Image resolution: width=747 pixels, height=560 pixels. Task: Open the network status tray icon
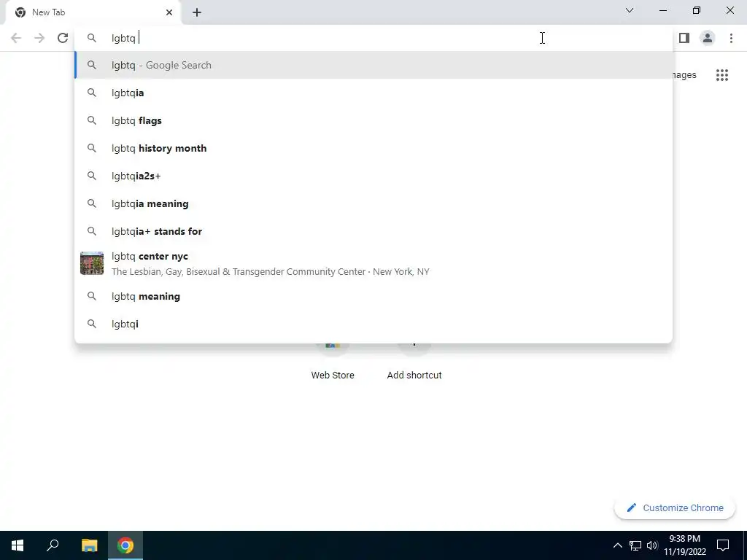click(x=635, y=545)
